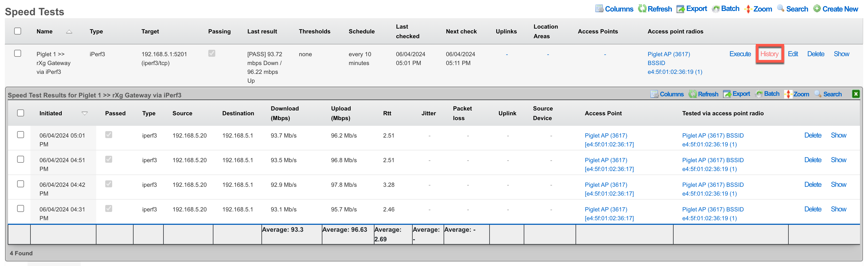Open History for the Piglet 1 test
This screenshot has width=868, height=266.
coord(769,54)
